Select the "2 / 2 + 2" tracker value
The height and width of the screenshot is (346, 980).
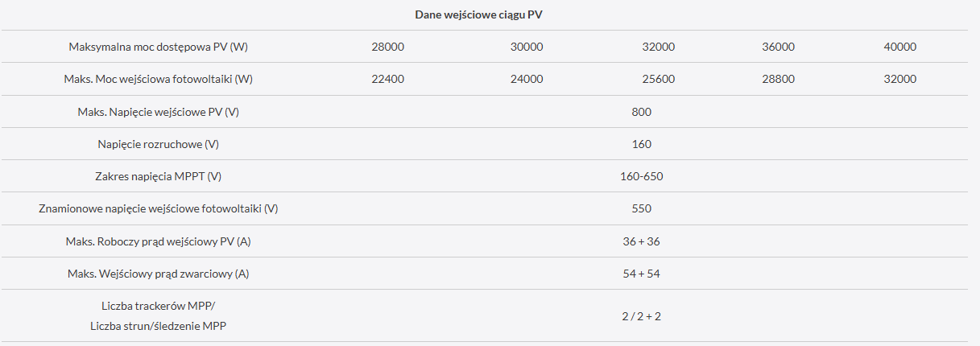tap(642, 316)
